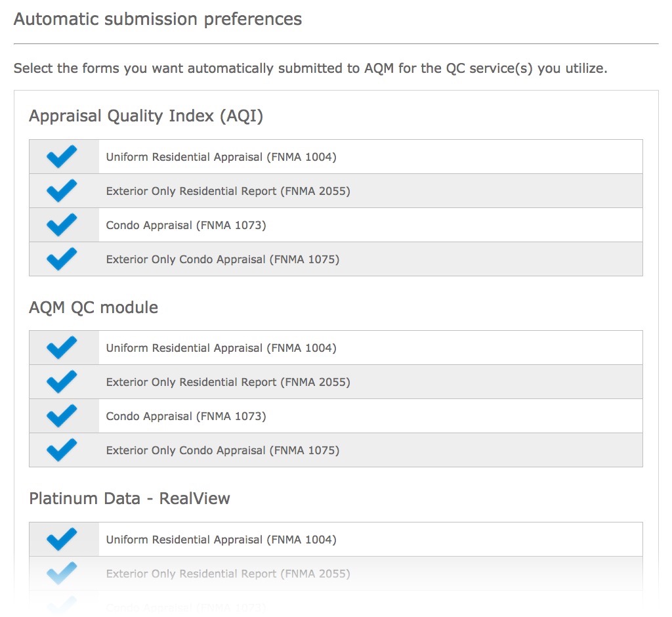The image size is (672, 617).
Task: Click the Automatic submission preferences title
Action: point(157,20)
